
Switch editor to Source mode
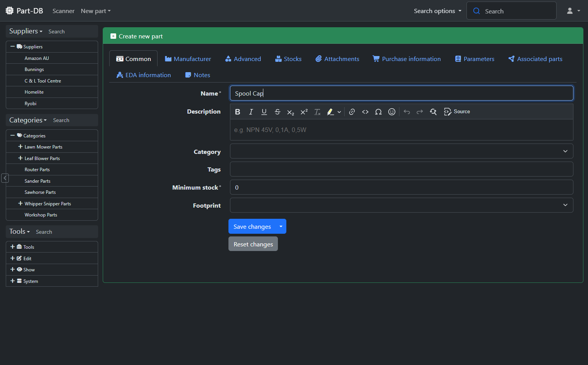coord(457,112)
